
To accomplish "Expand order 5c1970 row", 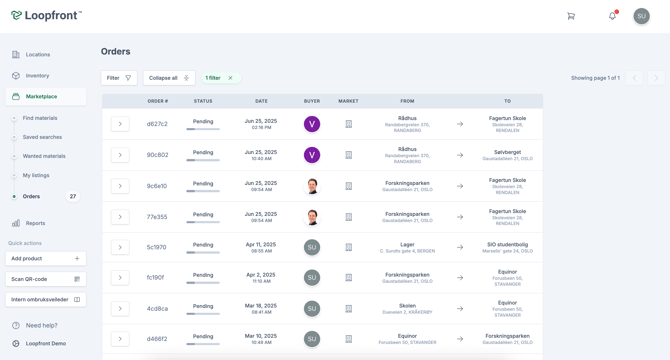I will point(120,247).
